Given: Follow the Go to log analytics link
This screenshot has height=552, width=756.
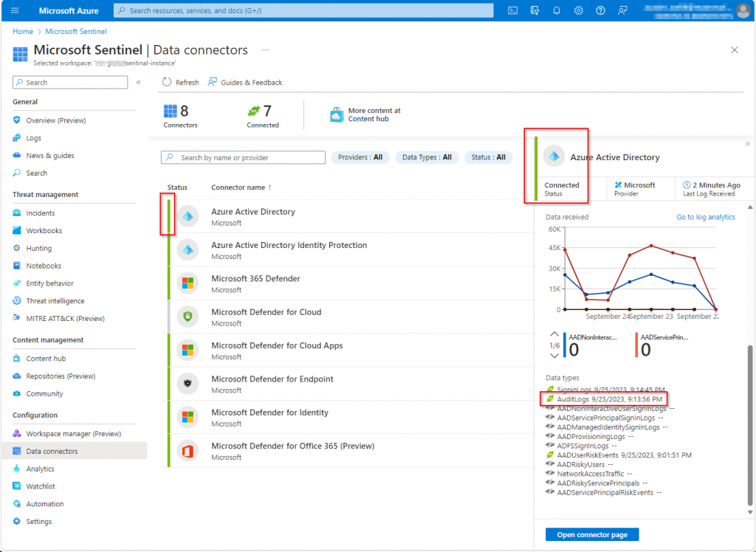Looking at the screenshot, I should [705, 217].
